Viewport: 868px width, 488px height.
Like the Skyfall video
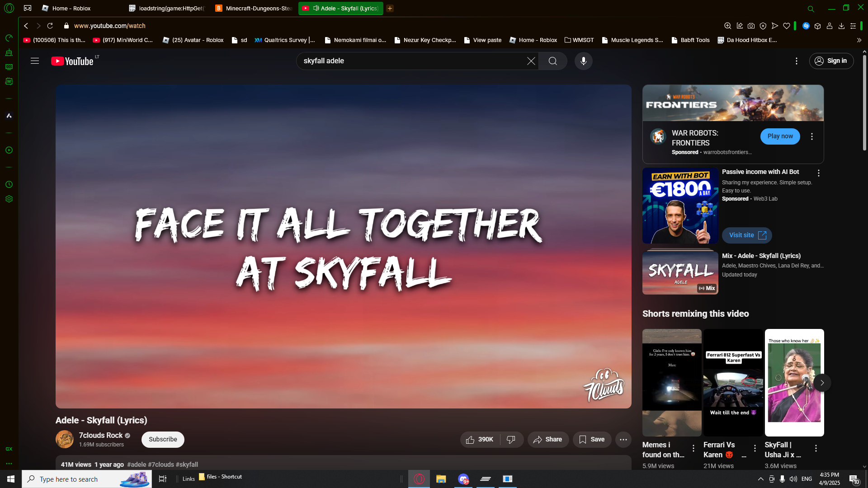click(480, 440)
